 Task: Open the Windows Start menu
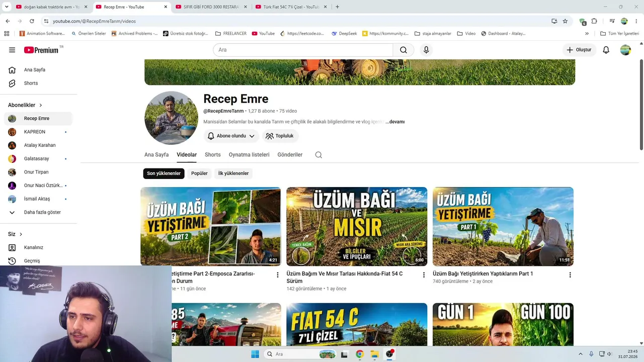(255, 354)
